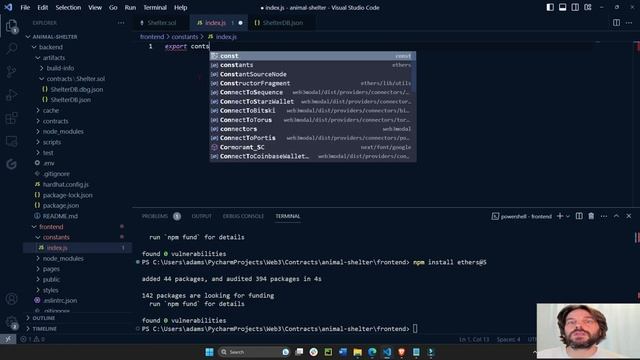Switch to the OUTPUT panel tab
Image resolution: width=640 pixels, height=360 pixels.
coord(202,216)
